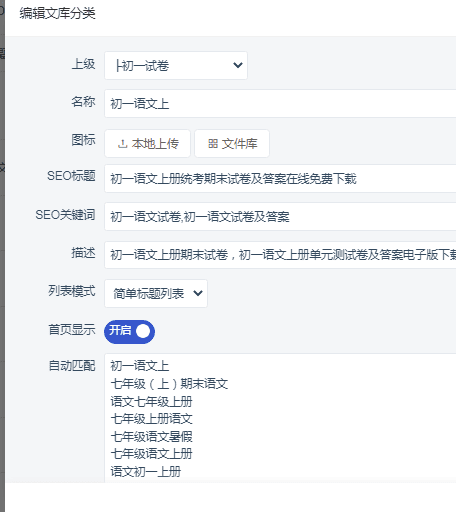Click 七年级上册语文 line in 自动匹配
This screenshot has width=456, height=512.
[151, 419]
